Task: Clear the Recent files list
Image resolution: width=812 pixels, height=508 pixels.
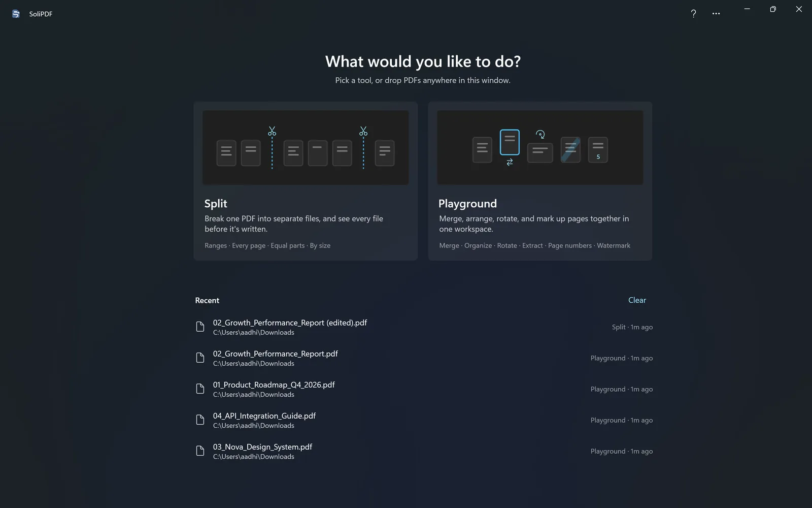Action: click(x=637, y=300)
